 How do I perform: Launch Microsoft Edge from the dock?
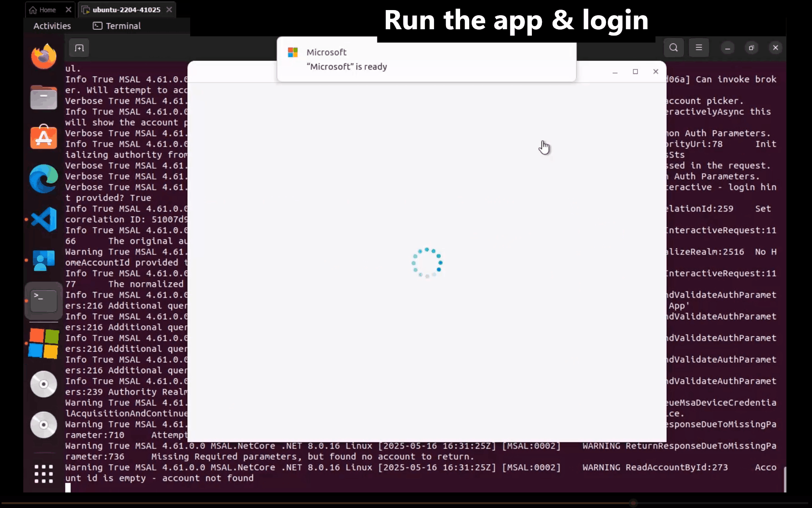(x=43, y=179)
